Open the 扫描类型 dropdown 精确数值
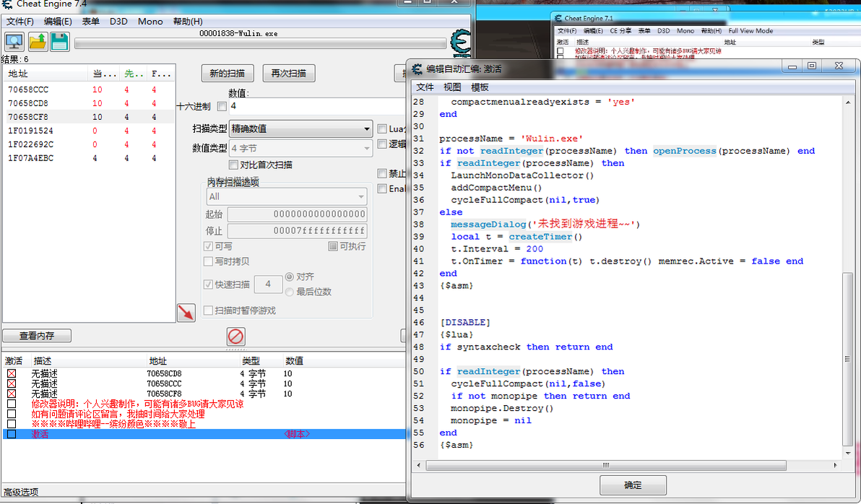 pyautogui.click(x=301, y=129)
